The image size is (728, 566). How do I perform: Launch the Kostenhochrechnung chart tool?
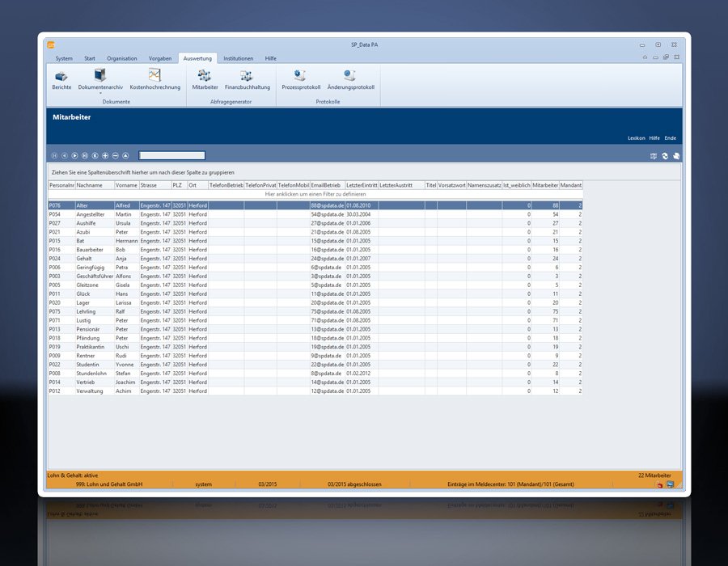point(155,80)
